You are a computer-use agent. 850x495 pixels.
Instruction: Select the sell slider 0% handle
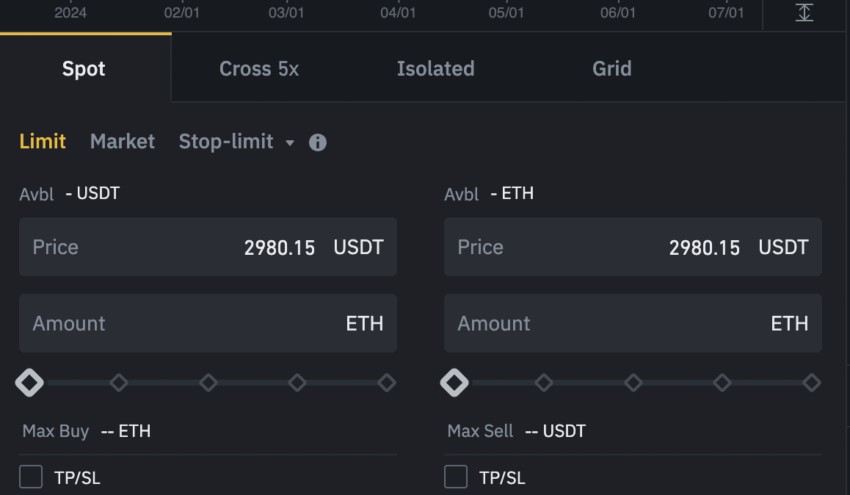[x=454, y=383]
